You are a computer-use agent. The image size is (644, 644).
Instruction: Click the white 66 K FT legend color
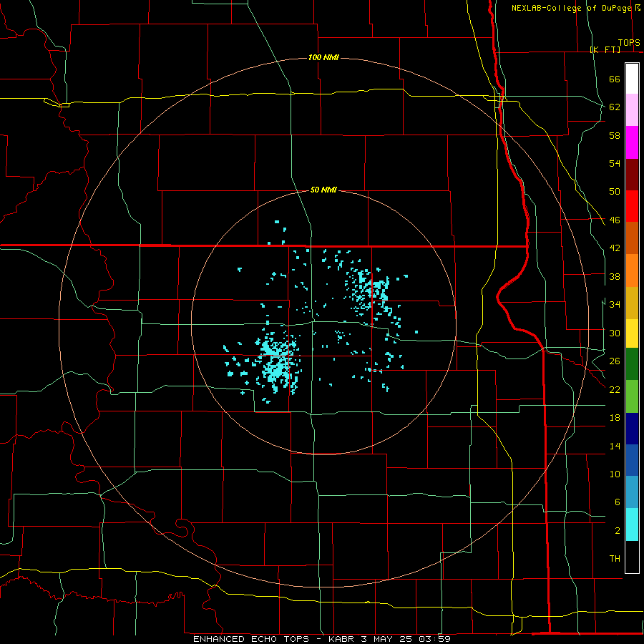pos(632,79)
